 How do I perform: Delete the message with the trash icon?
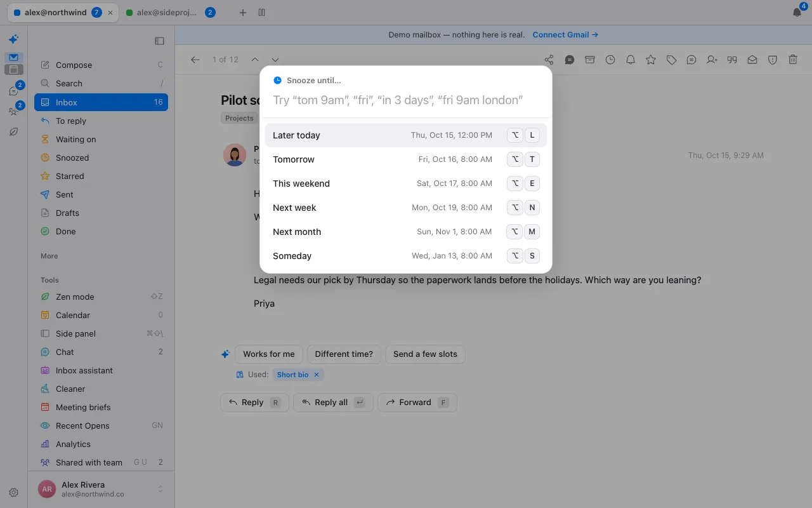tap(793, 60)
